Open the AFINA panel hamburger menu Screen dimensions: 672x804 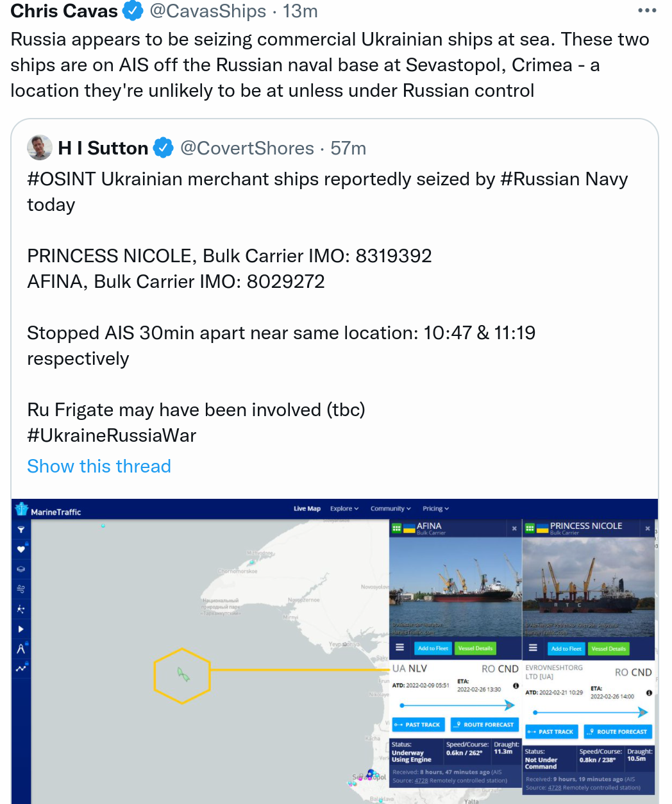[x=399, y=648]
